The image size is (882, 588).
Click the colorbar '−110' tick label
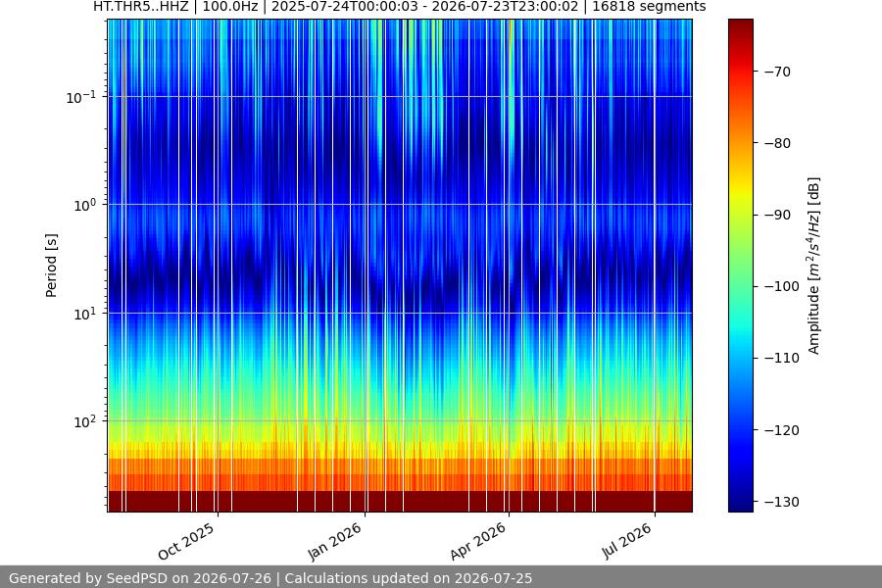[x=782, y=358]
